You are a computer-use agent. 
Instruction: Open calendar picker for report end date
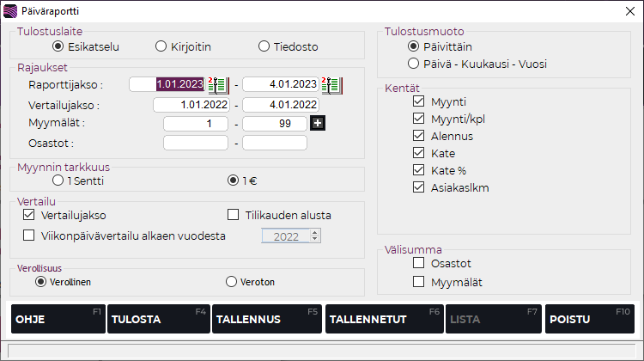pyautogui.click(x=331, y=84)
